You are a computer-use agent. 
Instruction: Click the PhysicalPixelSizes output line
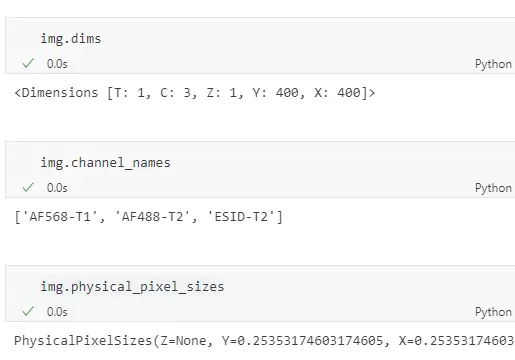click(x=264, y=341)
